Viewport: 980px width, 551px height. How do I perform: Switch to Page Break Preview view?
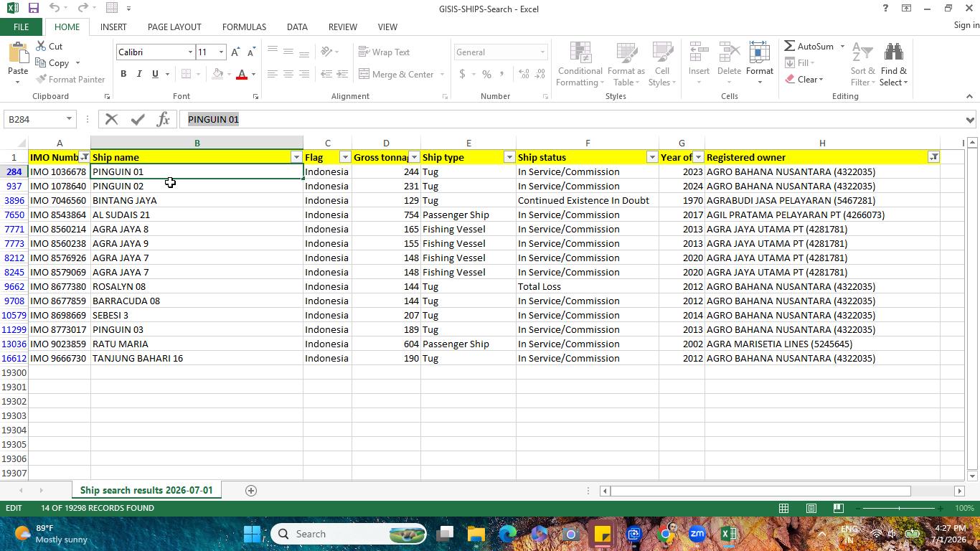coord(838,509)
